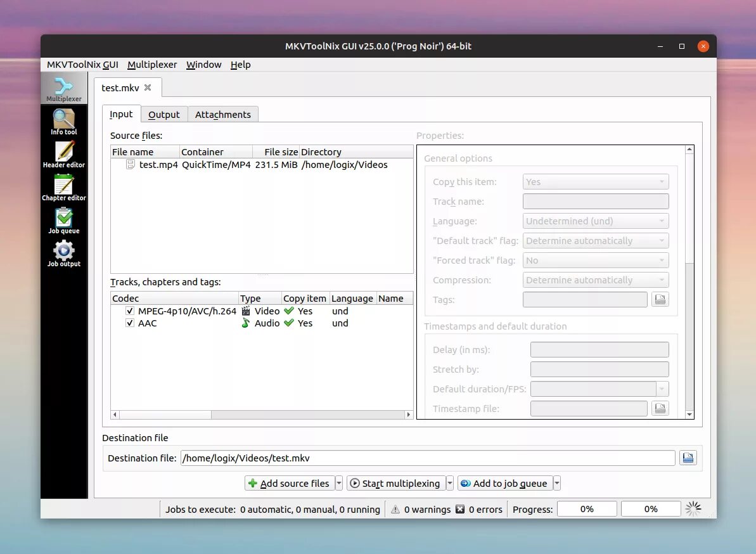756x554 pixels.
Task: Browse for Tags file
Action: click(660, 299)
